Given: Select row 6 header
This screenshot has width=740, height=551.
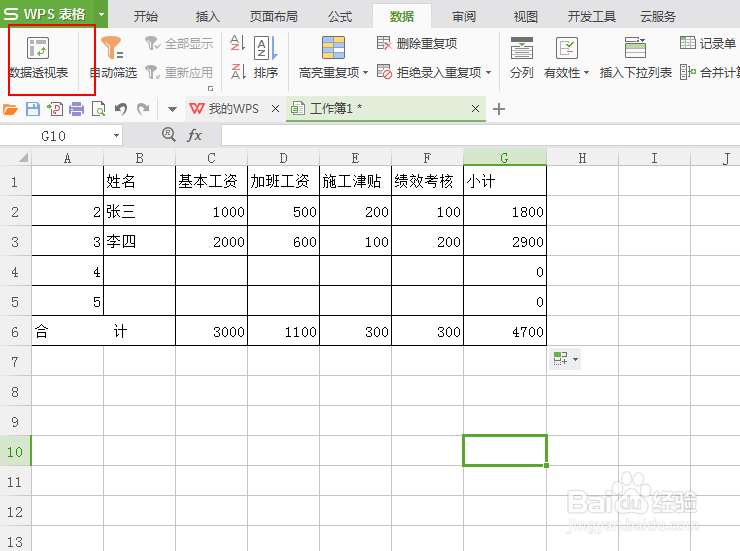Looking at the screenshot, I should (15, 331).
